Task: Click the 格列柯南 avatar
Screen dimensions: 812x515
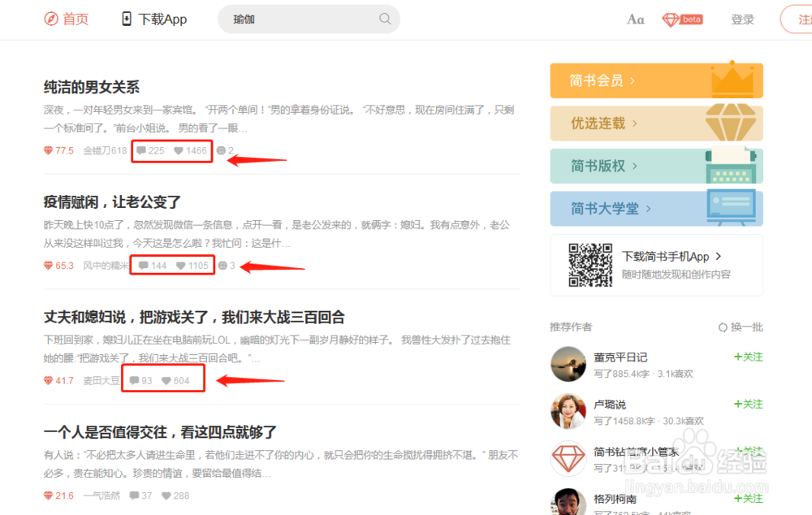Action: (568, 501)
